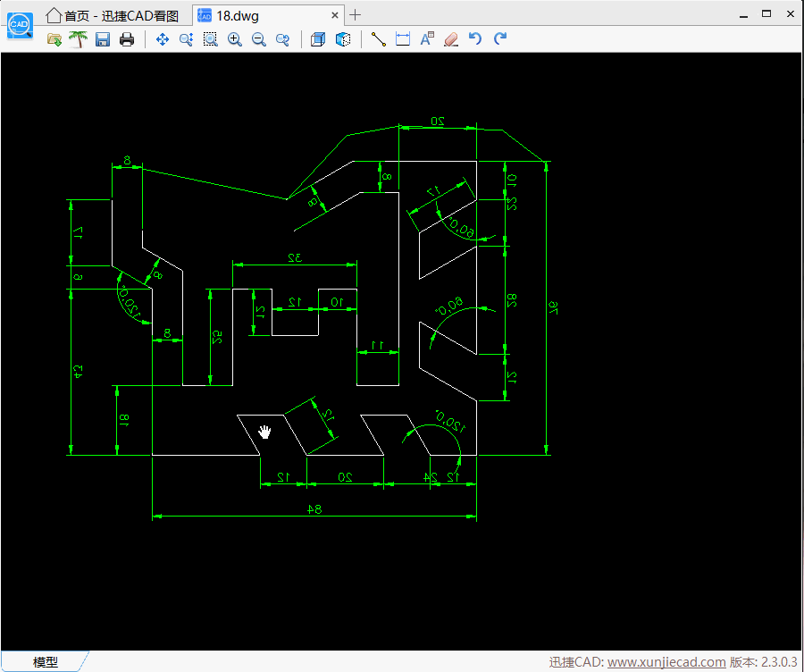Click the 版本: 2.3.0.3 status text
The width and height of the screenshot is (804, 672).
tap(764, 662)
